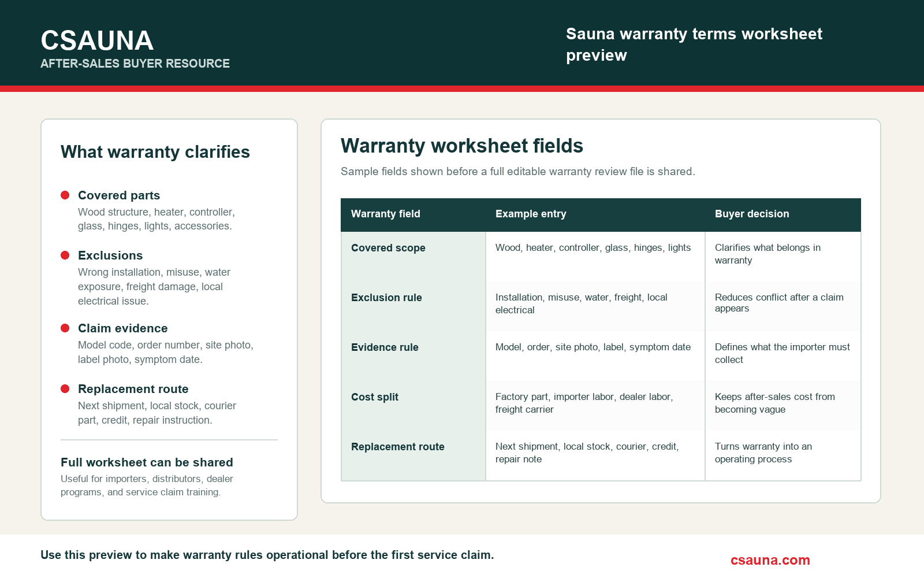The image size is (924, 578).
Task: Click the 'After-Sales Buyer Resource' subtitle
Action: coord(135,64)
